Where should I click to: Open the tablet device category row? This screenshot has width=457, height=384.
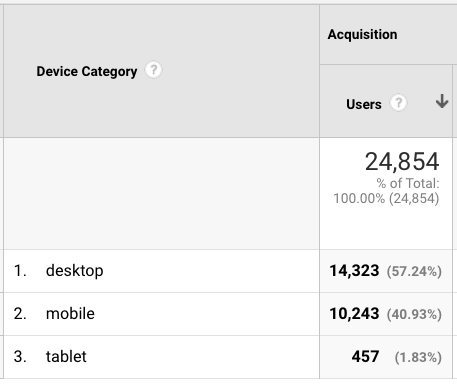coord(66,357)
